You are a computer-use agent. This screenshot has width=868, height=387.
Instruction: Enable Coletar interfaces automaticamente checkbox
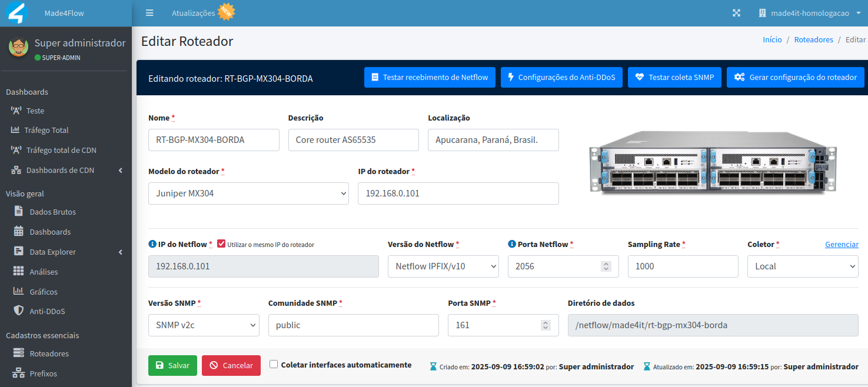(274, 364)
